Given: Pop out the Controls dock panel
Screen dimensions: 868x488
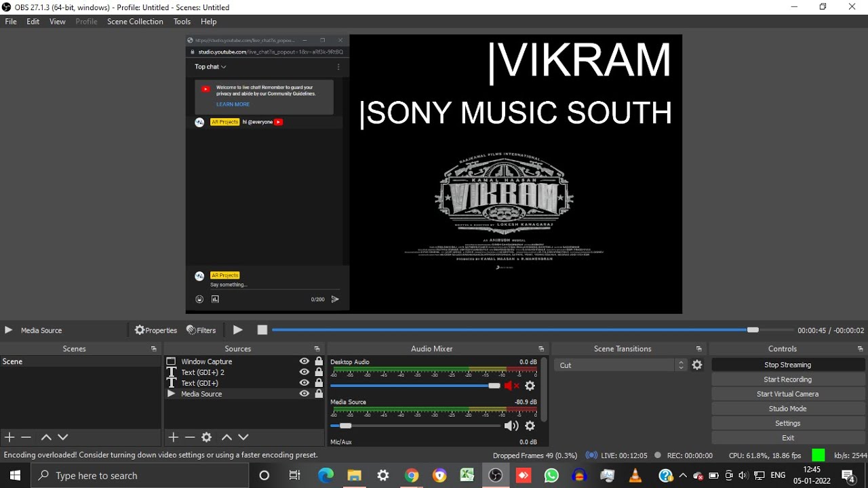Looking at the screenshot, I should pos(860,349).
